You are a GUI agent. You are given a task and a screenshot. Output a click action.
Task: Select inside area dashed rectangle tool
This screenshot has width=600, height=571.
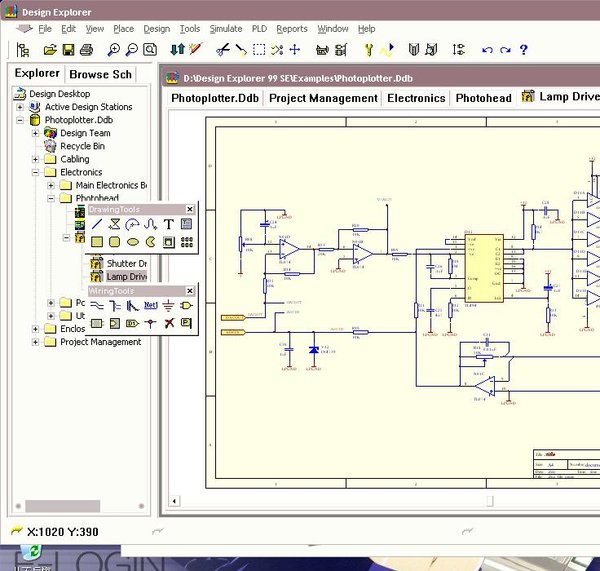[x=259, y=50]
